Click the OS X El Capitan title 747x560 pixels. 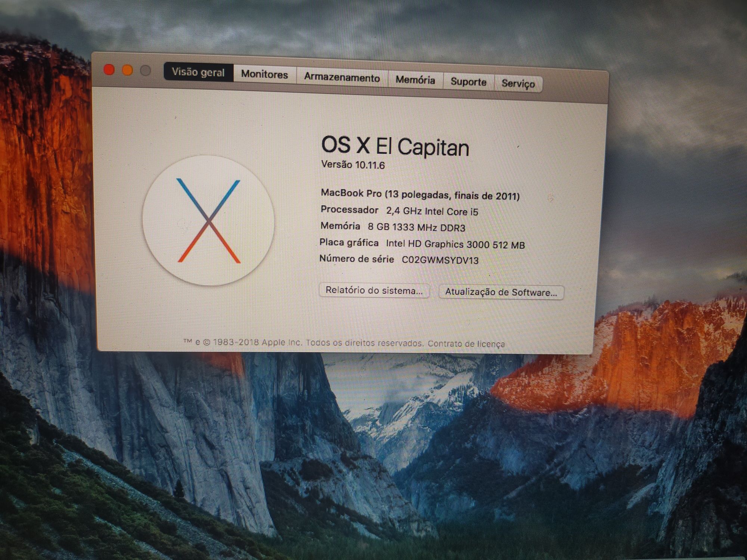395,146
